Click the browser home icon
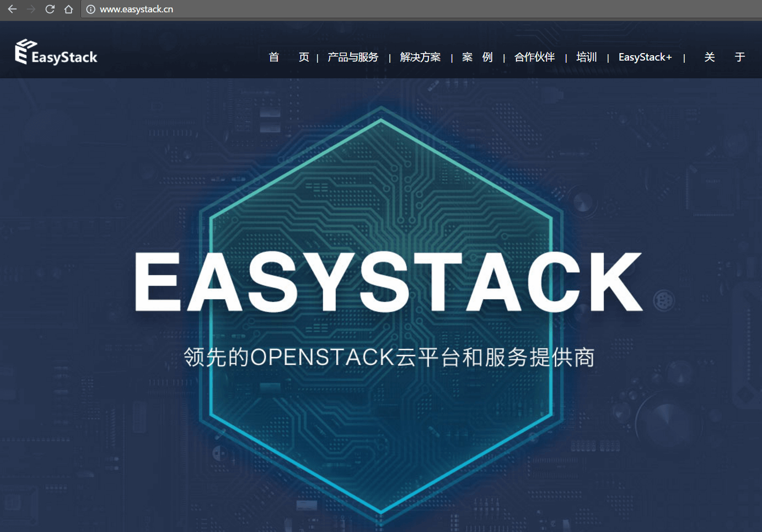This screenshot has width=762, height=532. click(x=69, y=9)
